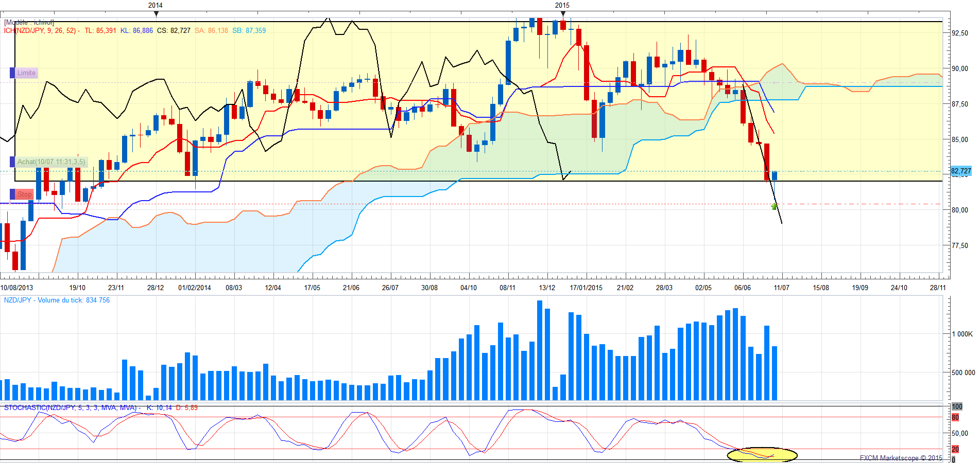The height and width of the screenshot is (463, 980).
Task: Select the NZD/JPY Volume du tick label
Action: click(57, 300)
